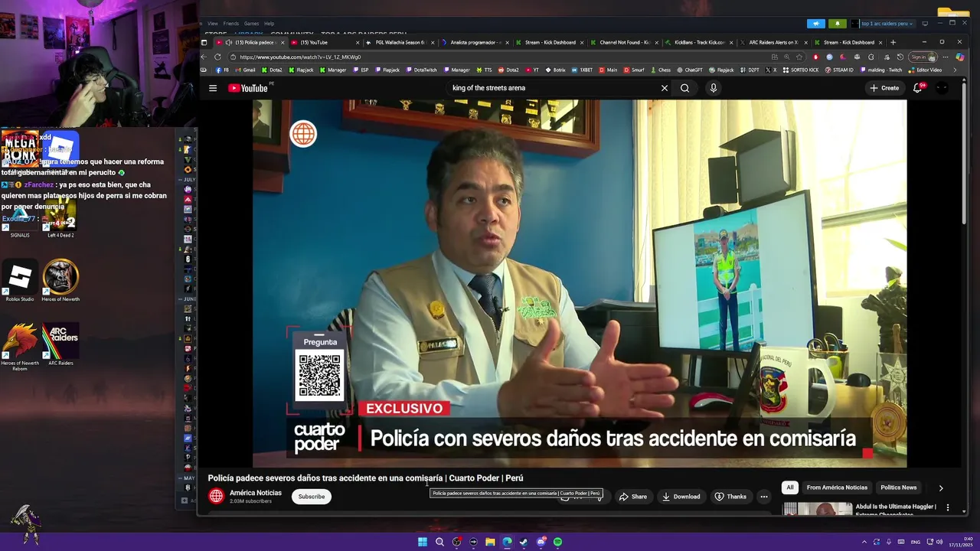The height and width of the screenshot is (551, 980).
Task: Open the STEAM ID bookmark
Action: (839, 70)
